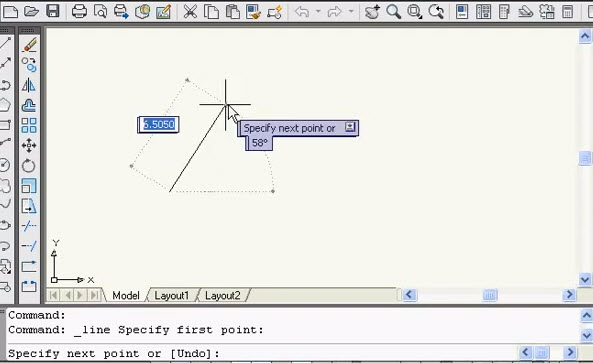This screenshot has height=363, width=593.
Task: Click command history scroll down arrow
Action: [x=586, y=335]
